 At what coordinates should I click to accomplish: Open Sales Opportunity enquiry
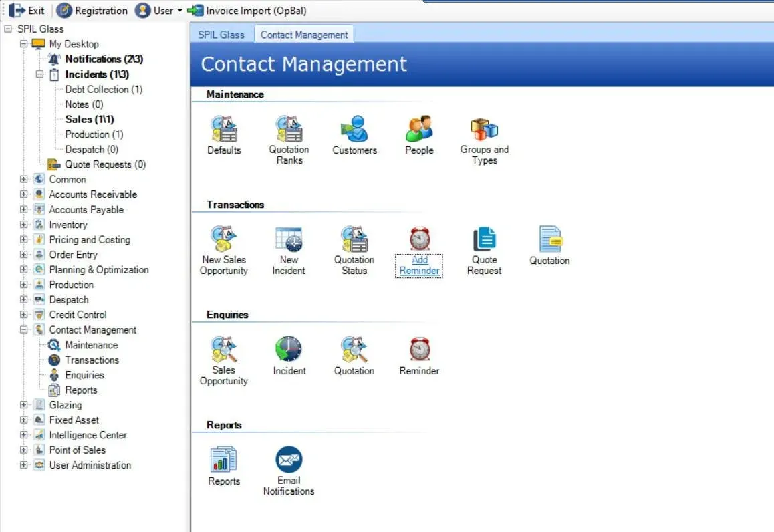(224, 349)
